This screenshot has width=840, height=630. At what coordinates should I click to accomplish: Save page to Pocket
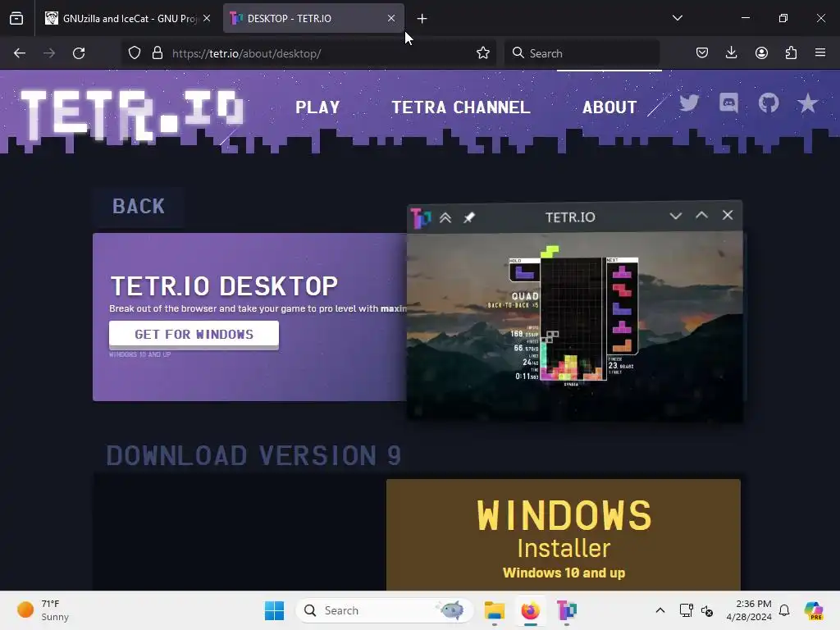coord(702,53)
